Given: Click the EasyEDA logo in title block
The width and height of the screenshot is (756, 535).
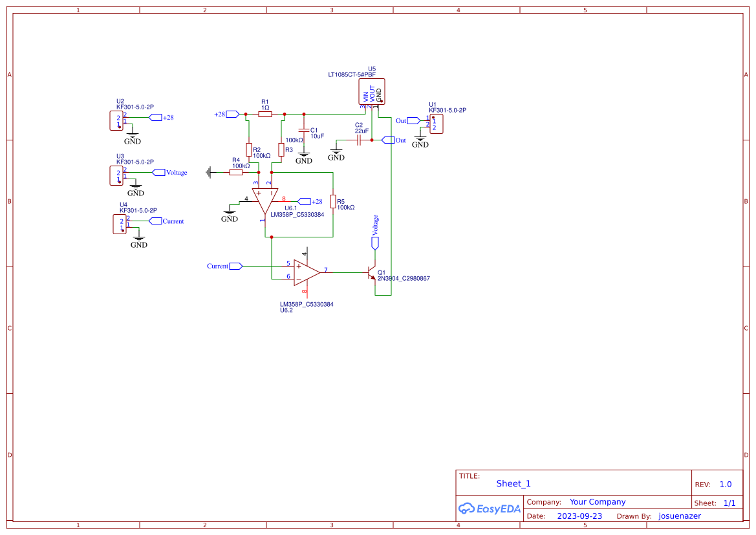Looking at the screenshot, I should [490, 509].
